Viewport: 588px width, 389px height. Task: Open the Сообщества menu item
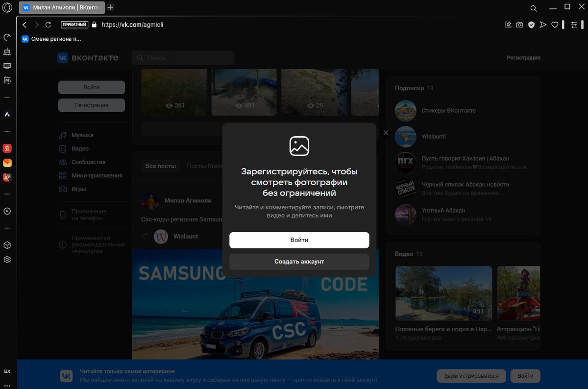(88, 162)
